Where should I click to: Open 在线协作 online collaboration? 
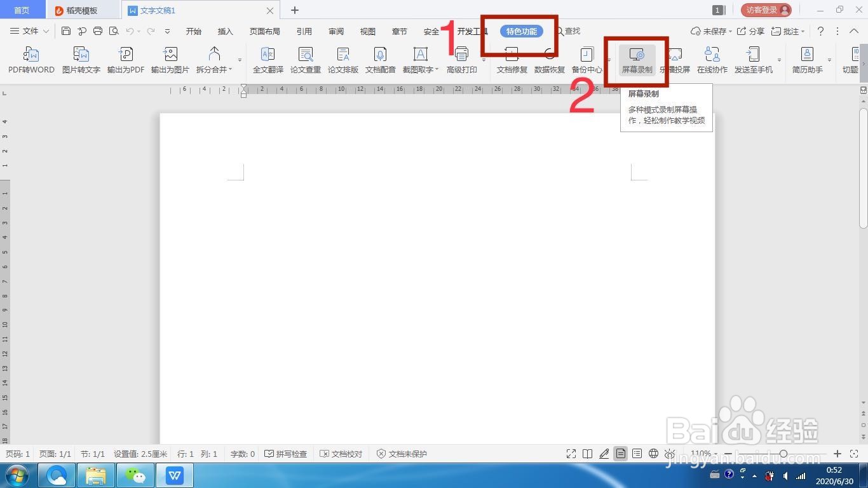712,60
